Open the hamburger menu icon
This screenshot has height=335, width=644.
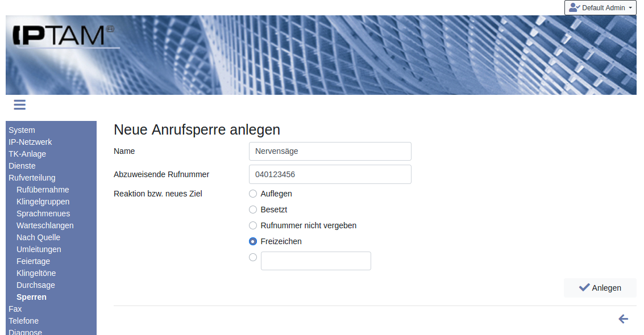[20, 104]
